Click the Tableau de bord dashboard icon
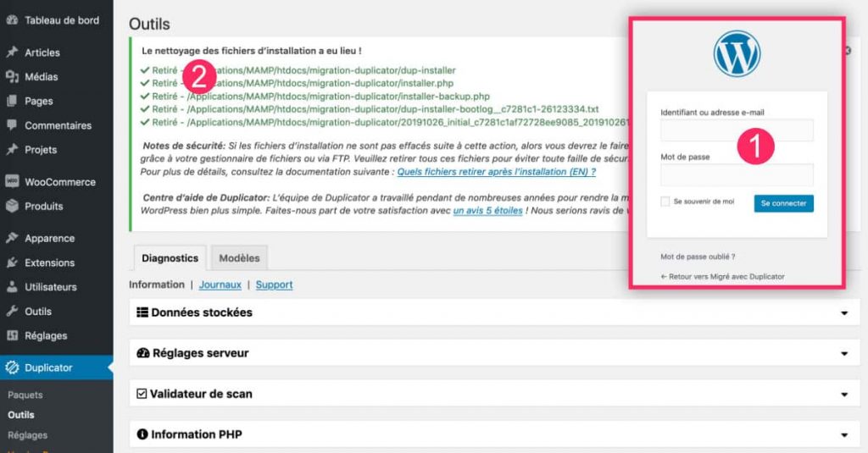This screenshot has height=453, width=868. pos(12,20)
